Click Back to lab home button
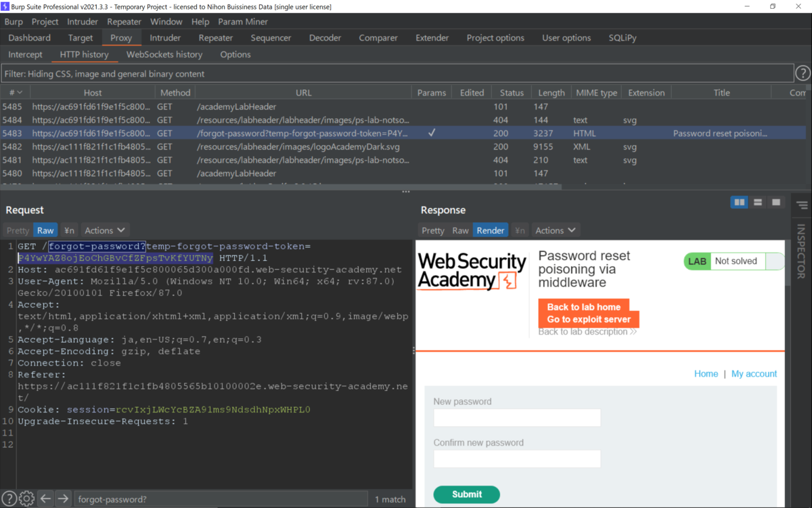 pyautogui.click(x=584, y=307)
